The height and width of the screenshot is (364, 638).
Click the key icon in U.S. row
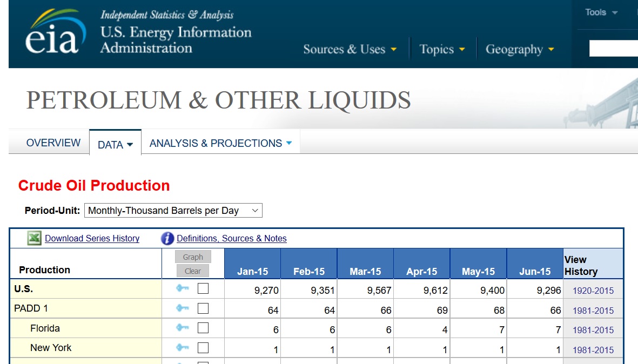click(x=183, y=289)
